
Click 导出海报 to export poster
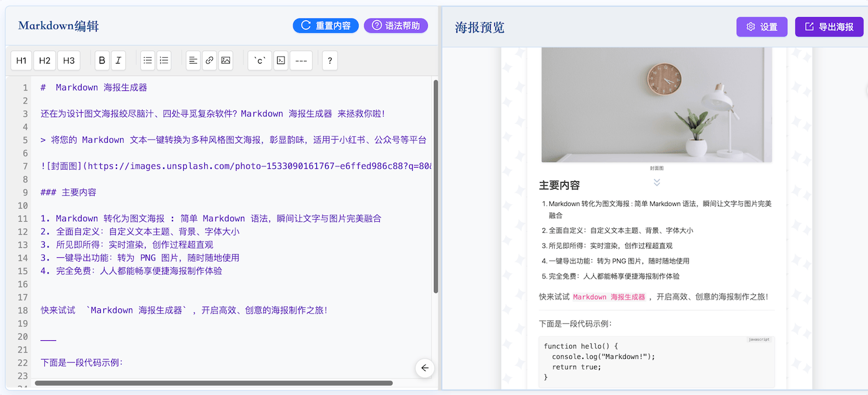829,27
